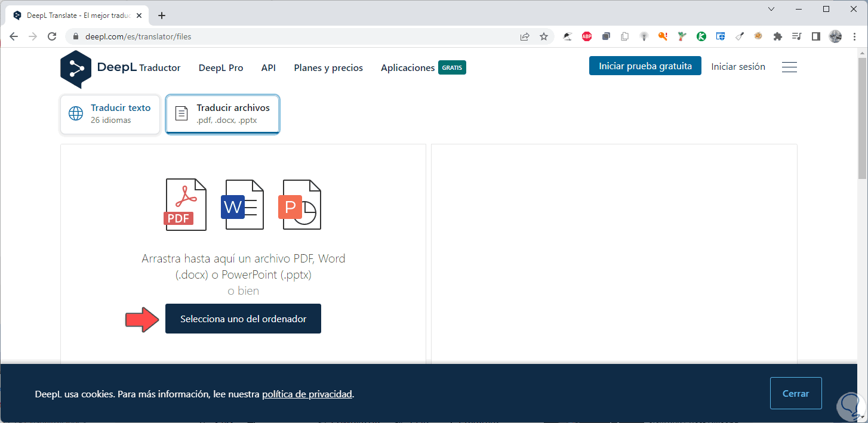This screenshot has height=423, width=868.
Task: Click the copy pages extension icon
Action: click(625, 36)
